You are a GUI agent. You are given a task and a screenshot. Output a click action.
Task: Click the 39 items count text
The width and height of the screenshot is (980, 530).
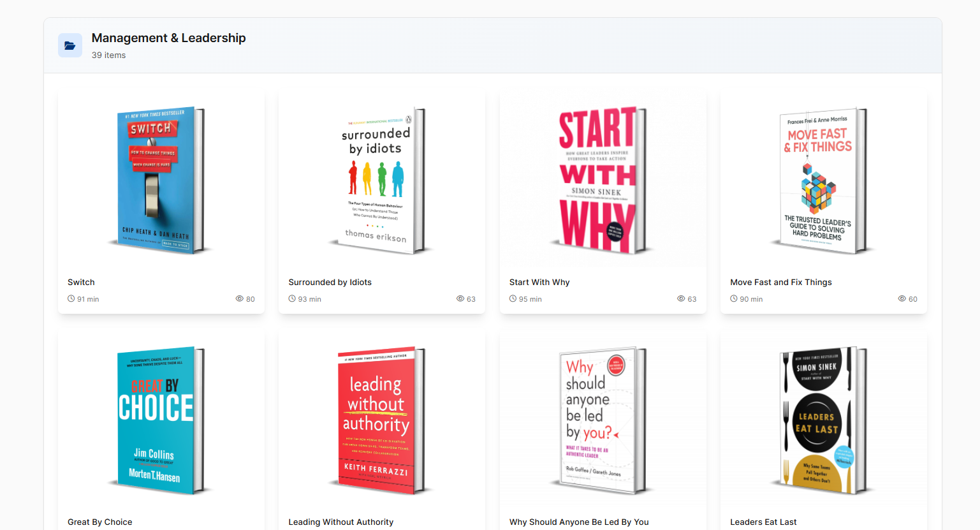109,55
